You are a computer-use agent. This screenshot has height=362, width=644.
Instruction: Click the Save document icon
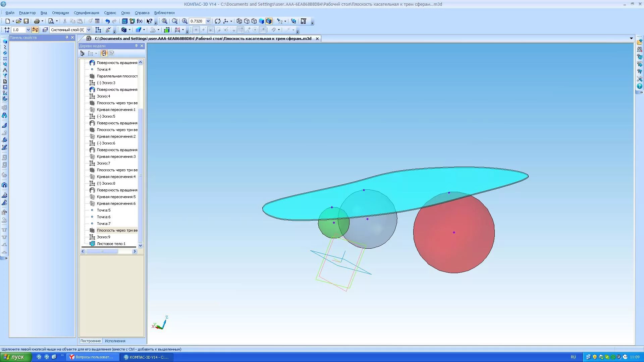(26, 21)
